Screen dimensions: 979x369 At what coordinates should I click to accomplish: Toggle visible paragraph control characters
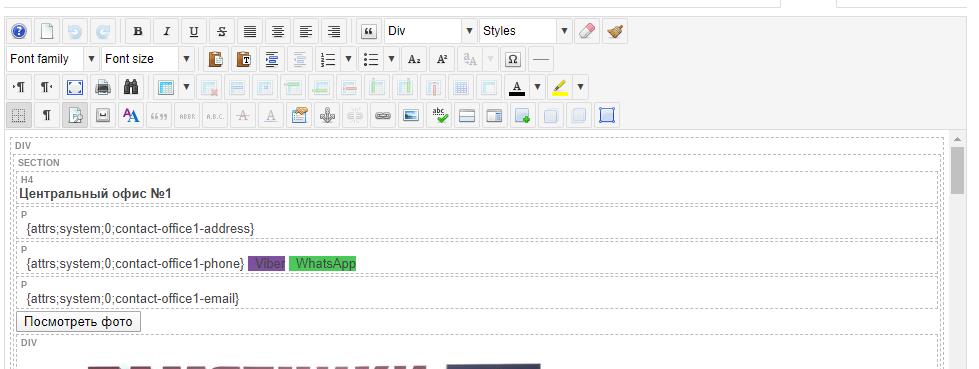point(47,116)
